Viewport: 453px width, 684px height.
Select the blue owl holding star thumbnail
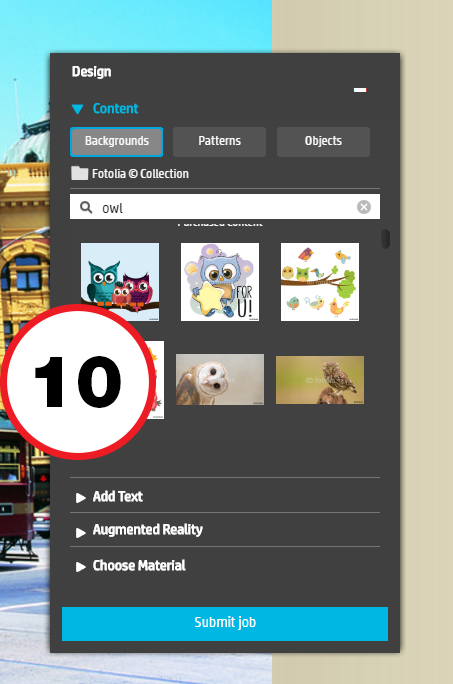pyautogui.click(x=220, y=282)
